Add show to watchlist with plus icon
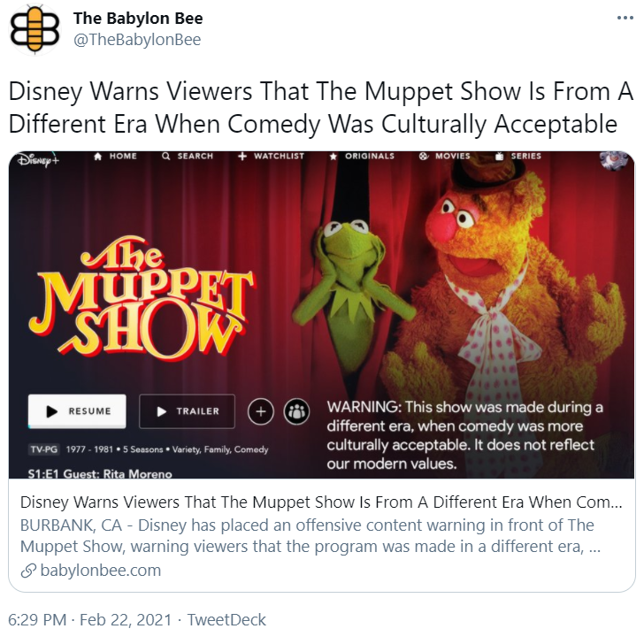The image size is (644, 644). [261, 411]
